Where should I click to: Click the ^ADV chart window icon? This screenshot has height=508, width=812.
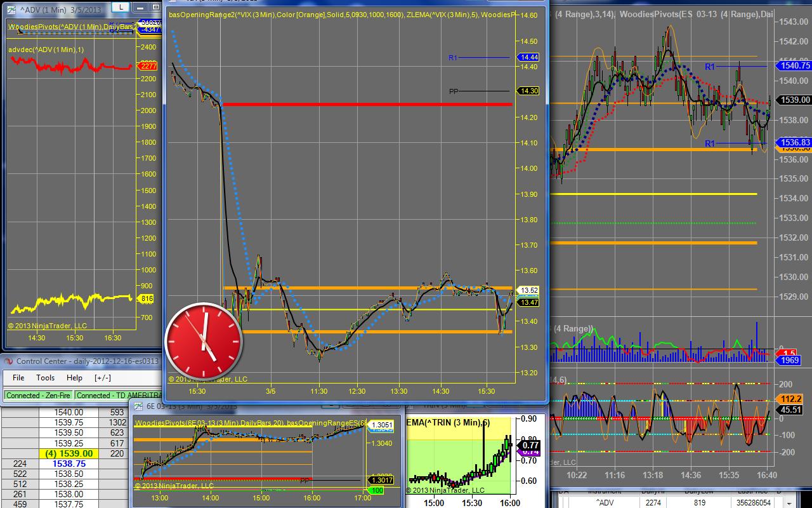(x=13, y=10)
